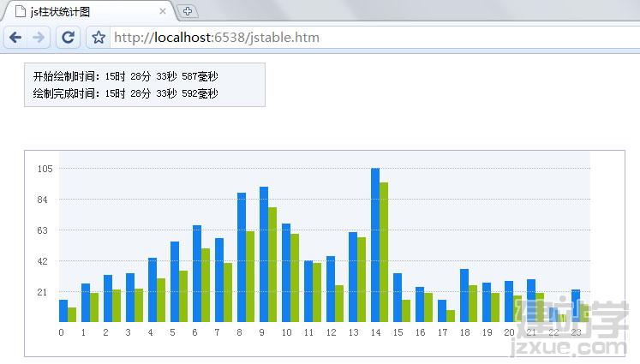Click the blue bar for hour 8
The width and height of the screenshot is (640, 364).
coord(242,257)
